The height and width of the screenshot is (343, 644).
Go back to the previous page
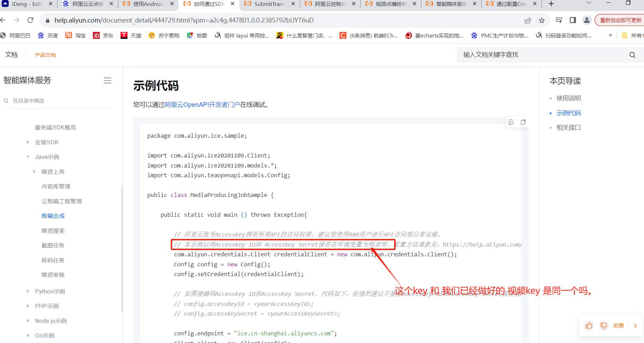coord(3,20)
